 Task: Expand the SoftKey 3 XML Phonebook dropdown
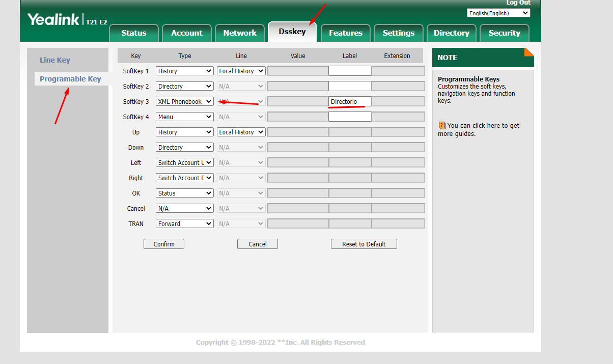coord(185,101)
